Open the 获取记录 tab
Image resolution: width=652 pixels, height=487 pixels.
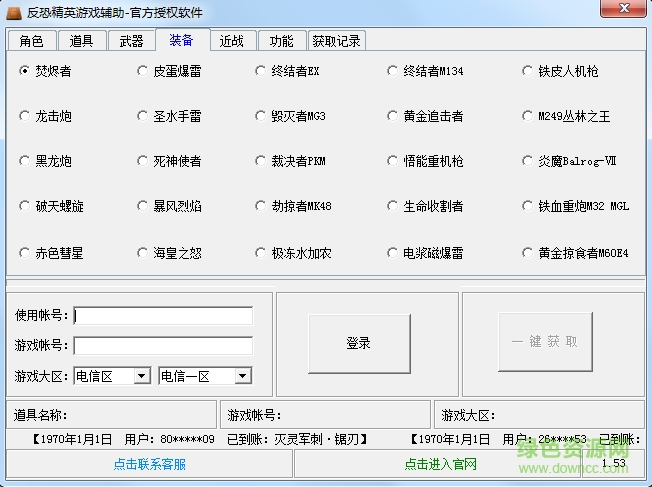[x=336, y=41]
